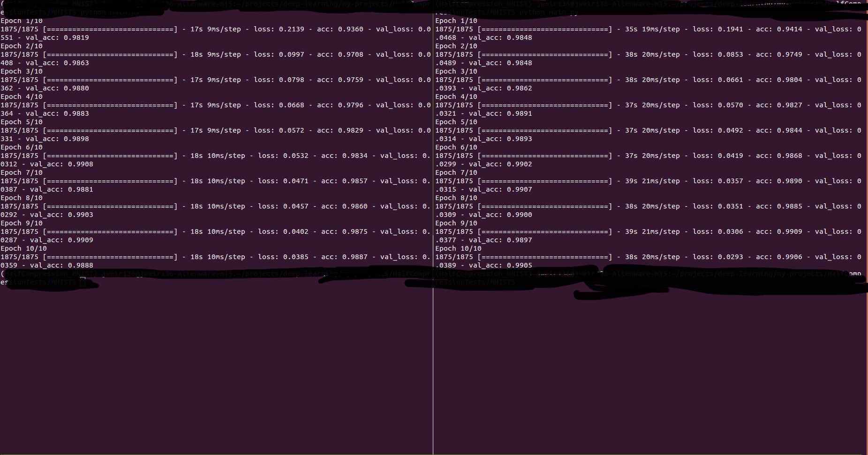Click "loss: 0.2139" in the left terminal
This screenshot has width=868, height=455.
click(x=279, y=29)
